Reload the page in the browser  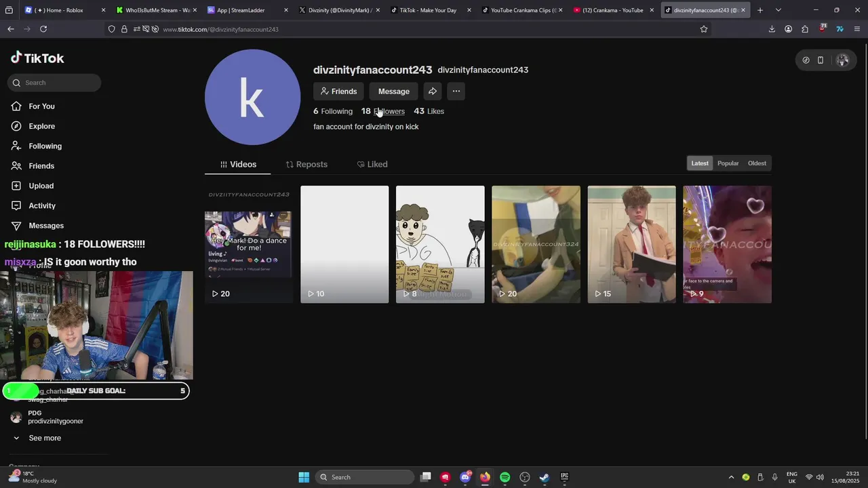tap(43, 29)
